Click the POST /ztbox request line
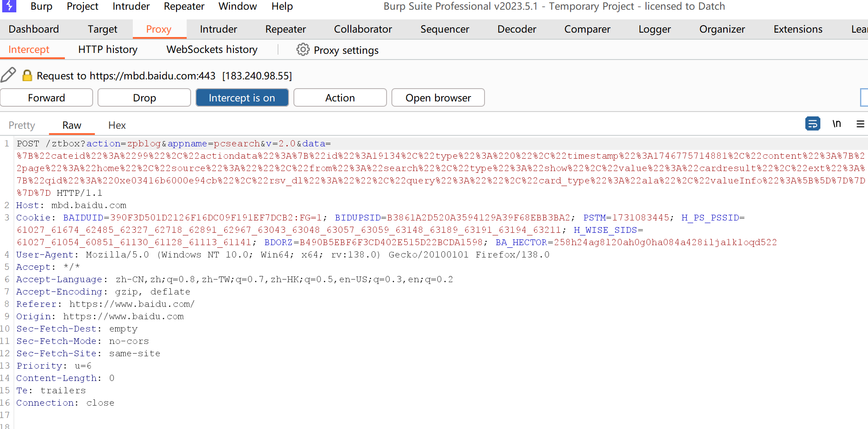 (x=173, y=143)
